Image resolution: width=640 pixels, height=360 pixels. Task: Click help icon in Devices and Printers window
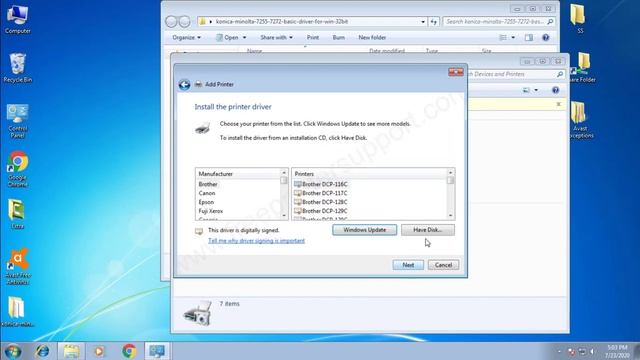point(556,90)
